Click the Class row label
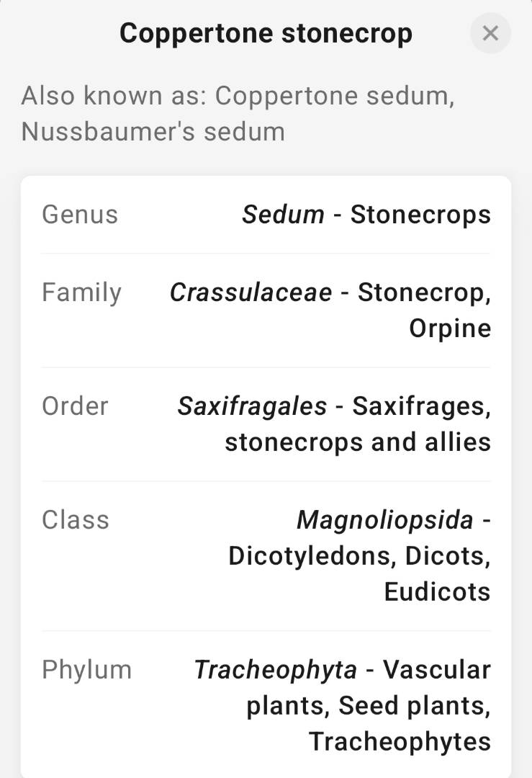Viewport: 532px width, 778px height. 76,520
